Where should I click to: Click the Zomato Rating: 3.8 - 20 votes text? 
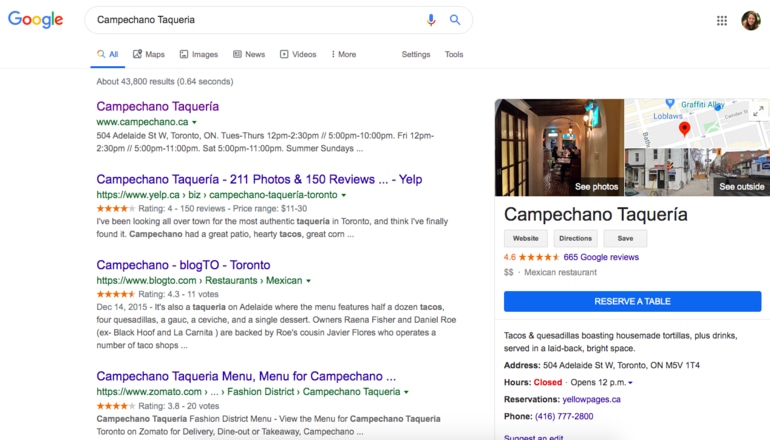click(x=179, y=406)
